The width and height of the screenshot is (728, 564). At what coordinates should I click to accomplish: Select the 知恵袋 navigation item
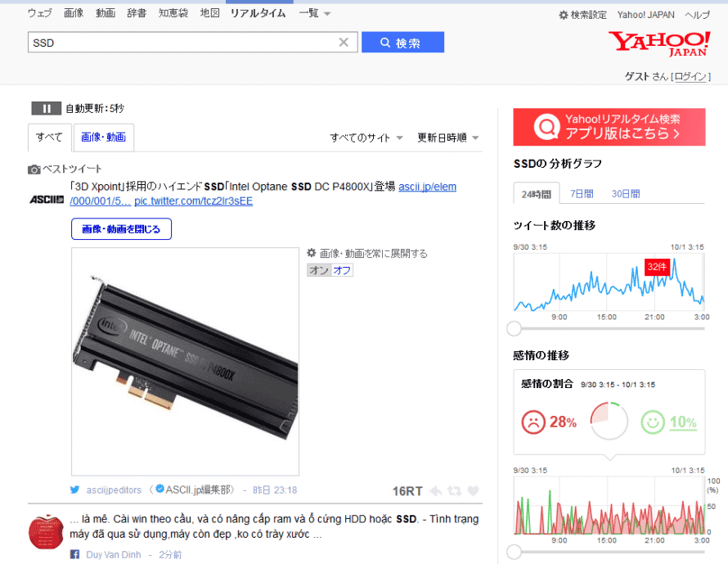click(173, 13)
